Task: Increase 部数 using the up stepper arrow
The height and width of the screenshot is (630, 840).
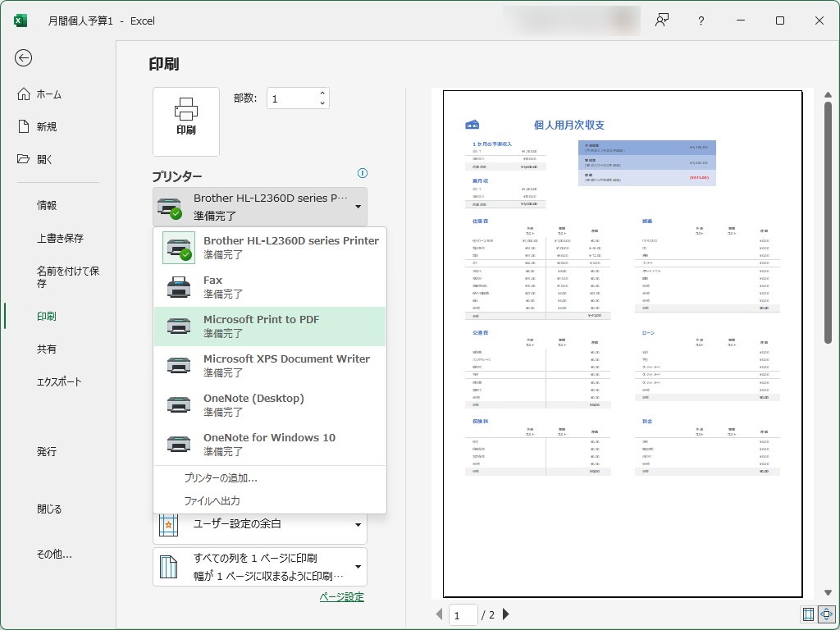Action: [x=322, y=92]
